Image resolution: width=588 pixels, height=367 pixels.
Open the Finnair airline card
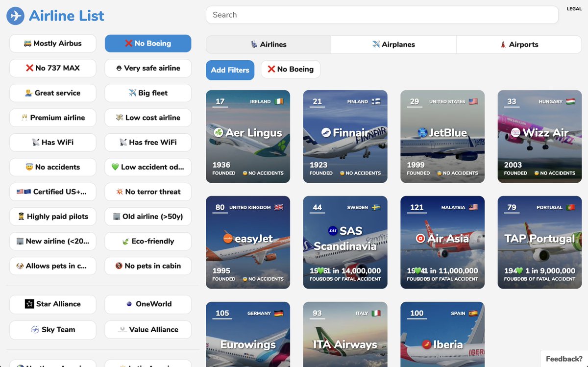click(345, 137)
